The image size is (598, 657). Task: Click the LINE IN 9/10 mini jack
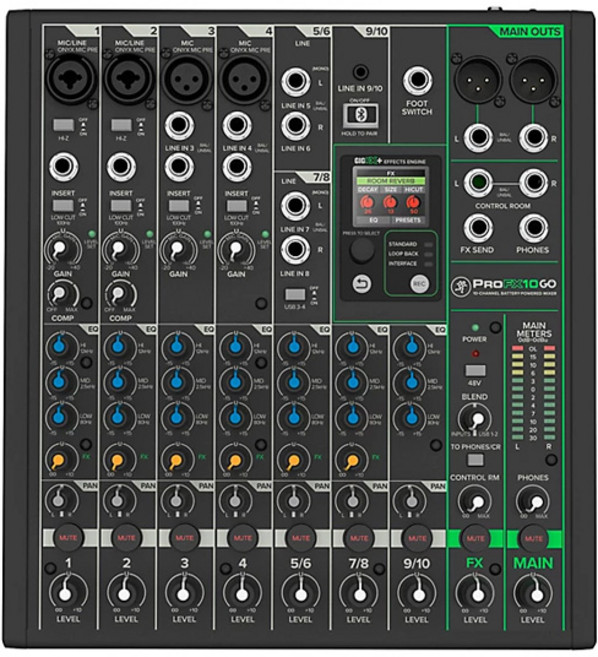coord(360,72)
